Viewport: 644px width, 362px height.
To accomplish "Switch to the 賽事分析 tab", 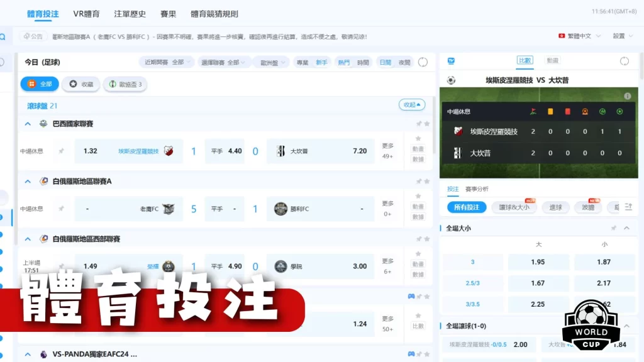I will click(x=478, y=187).
